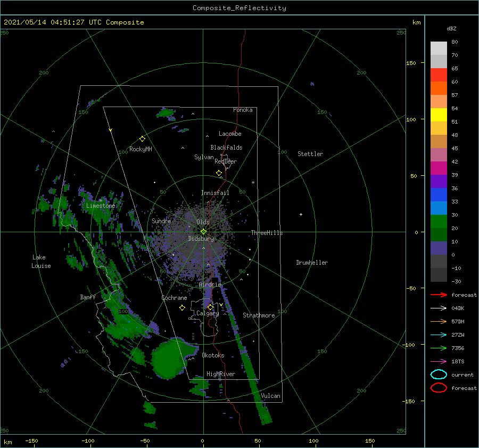Click the Airdrie label
The width and height of the screenshot is (479, 448).
210,284
